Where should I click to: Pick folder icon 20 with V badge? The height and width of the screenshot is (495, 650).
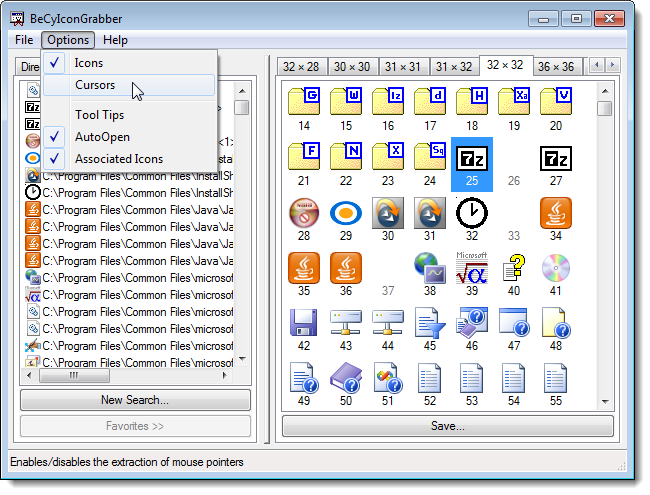click(x=556, y=101)
